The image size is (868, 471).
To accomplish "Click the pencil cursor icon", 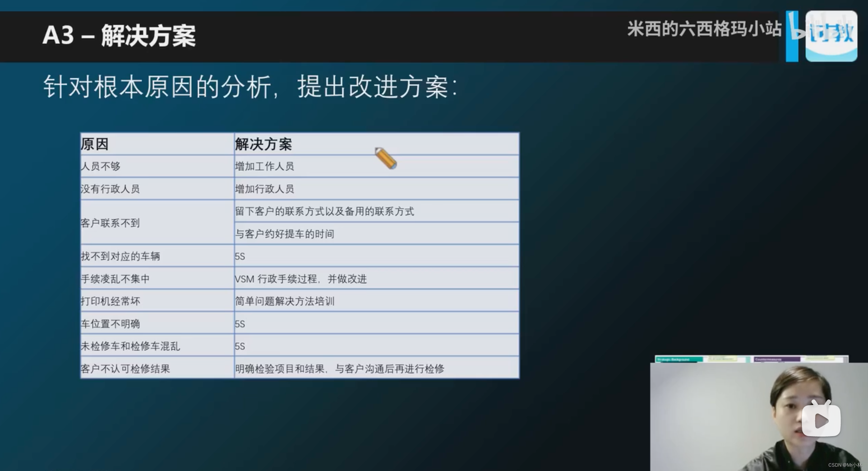I will click(385, 158).
